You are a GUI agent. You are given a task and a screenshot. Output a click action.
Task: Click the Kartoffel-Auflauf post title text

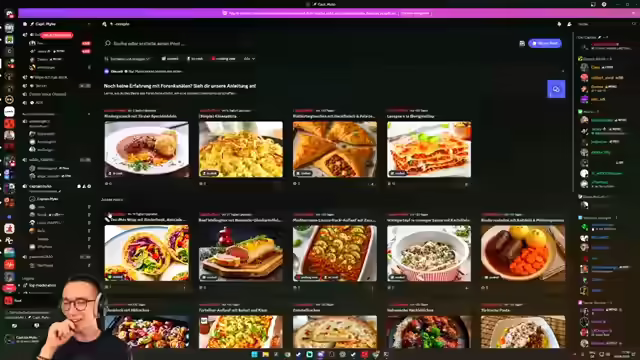[233, 310]
